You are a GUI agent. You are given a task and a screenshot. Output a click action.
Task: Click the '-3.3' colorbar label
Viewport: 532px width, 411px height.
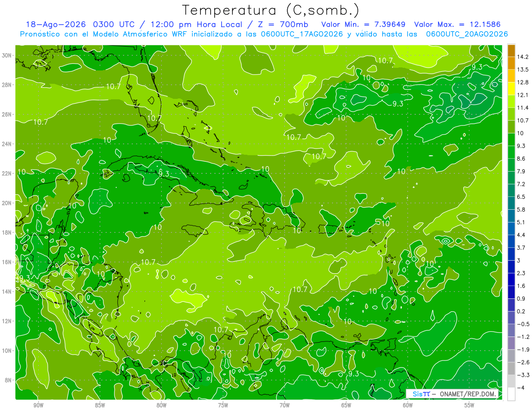[x=523, y=375]
